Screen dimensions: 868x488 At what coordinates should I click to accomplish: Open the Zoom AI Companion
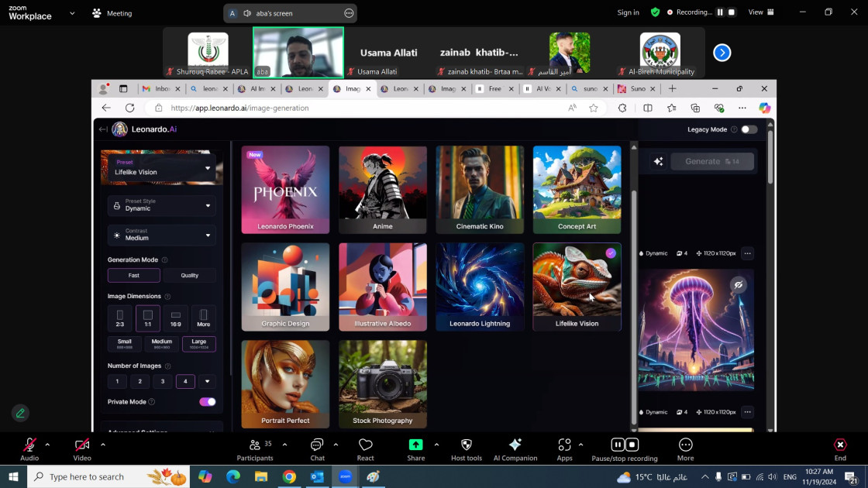(x=515, y=448)
